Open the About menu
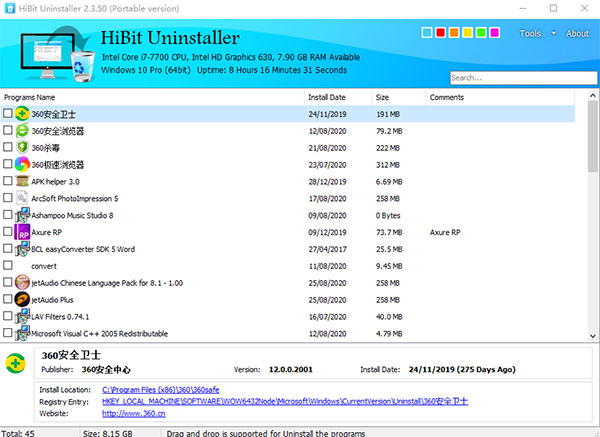This screenshot has height=437, width=600. 577,34
